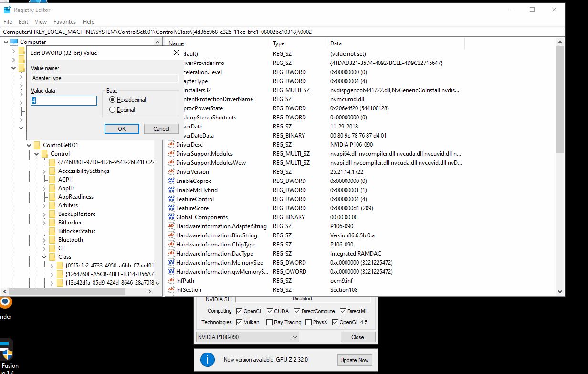This screenshot has height=374, width=588.
Task: Click the string icon beside DriverDesc
Action: pyautogui.click(x=171, y=145)
